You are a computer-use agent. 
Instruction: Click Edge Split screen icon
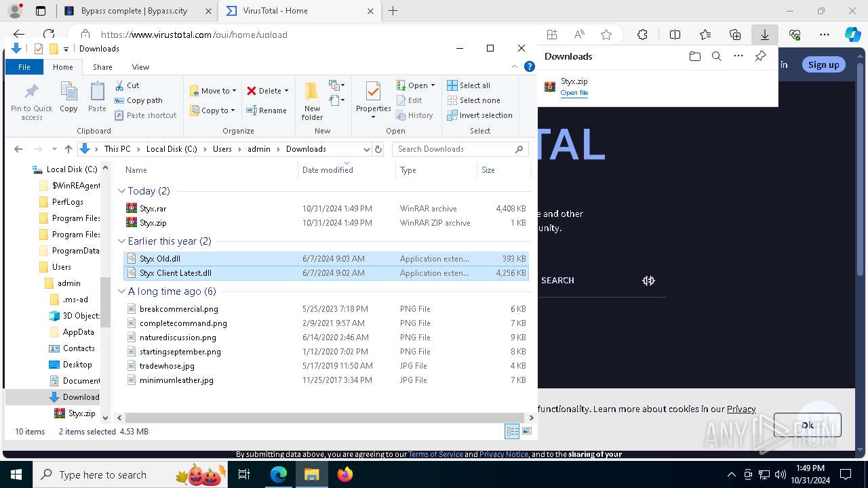pos(675,35)
